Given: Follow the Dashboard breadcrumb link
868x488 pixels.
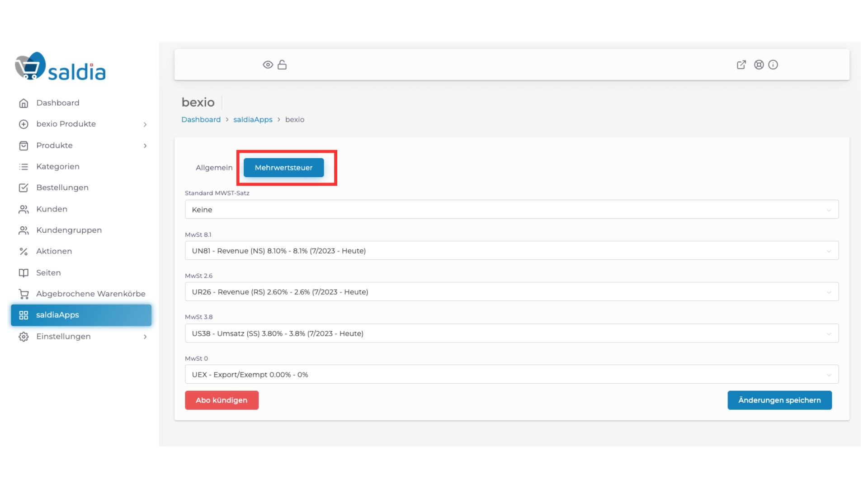Looking at the screenshot, I should click(201, 120).
